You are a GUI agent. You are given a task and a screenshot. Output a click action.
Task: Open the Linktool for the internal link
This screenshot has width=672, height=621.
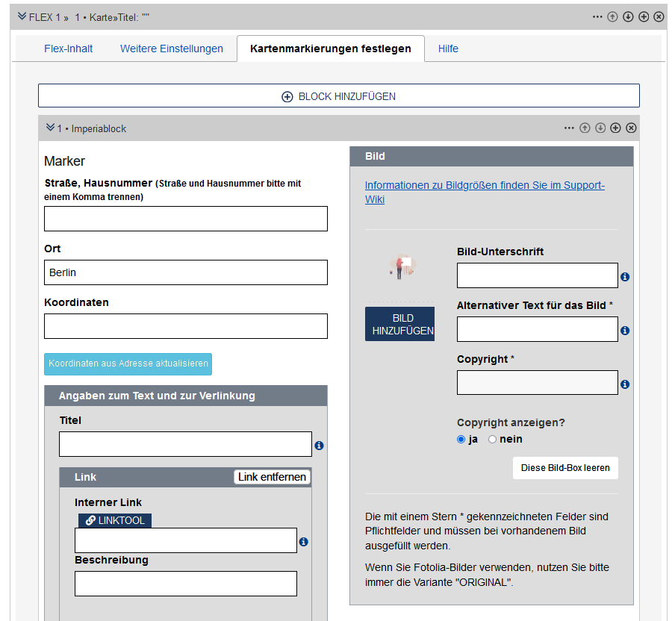point(114,520)
